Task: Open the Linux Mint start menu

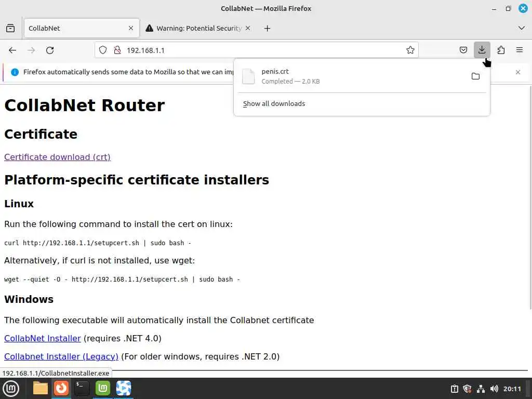Action: tap(11, 389)
